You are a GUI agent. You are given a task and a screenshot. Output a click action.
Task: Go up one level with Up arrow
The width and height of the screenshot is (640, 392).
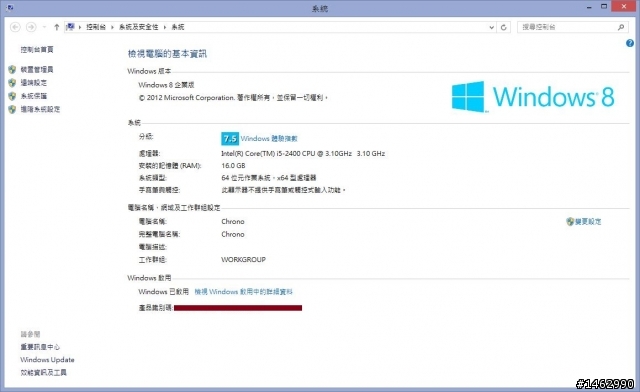(56, 27)
